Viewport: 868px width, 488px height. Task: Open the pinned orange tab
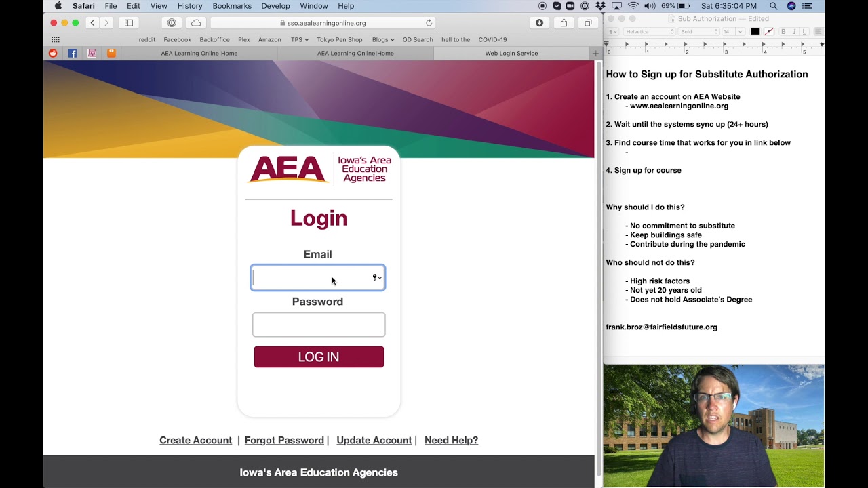111,53
